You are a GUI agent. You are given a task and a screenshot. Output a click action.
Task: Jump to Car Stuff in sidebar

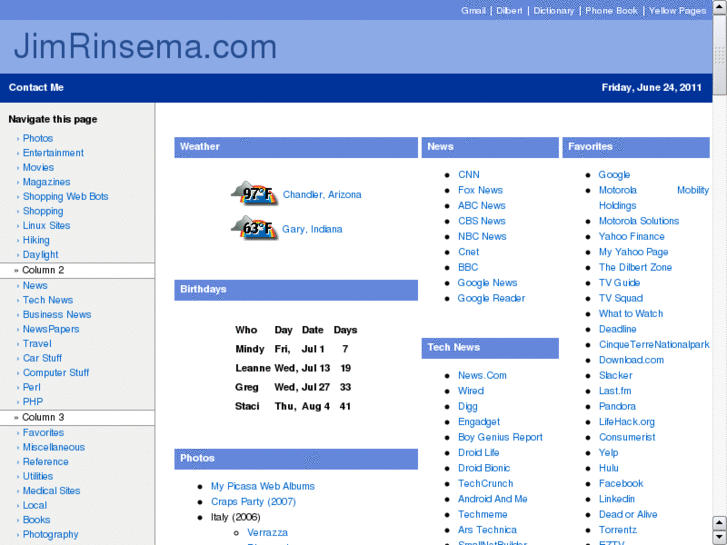click(x=42, y=358)
